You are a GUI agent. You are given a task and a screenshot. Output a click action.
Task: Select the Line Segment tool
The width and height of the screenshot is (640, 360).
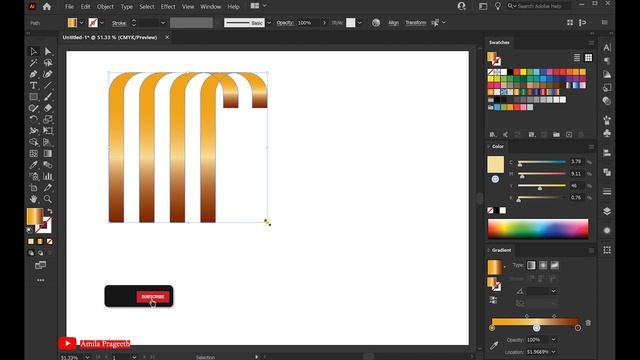coord(48,86)
